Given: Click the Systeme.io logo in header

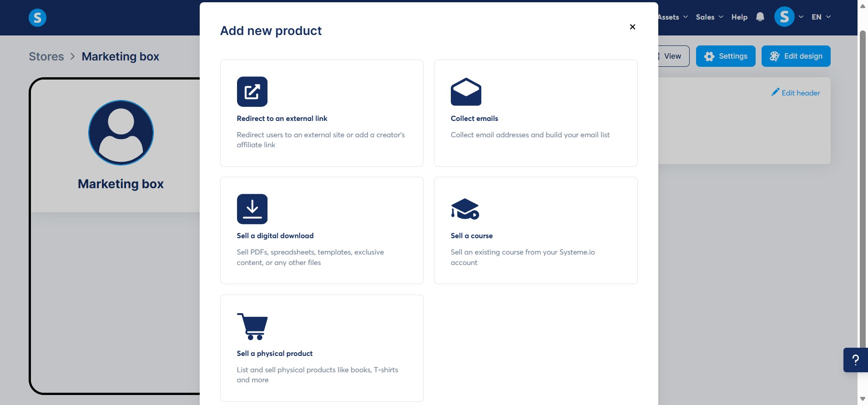Looking at the screenshot, I should [37, 18].
